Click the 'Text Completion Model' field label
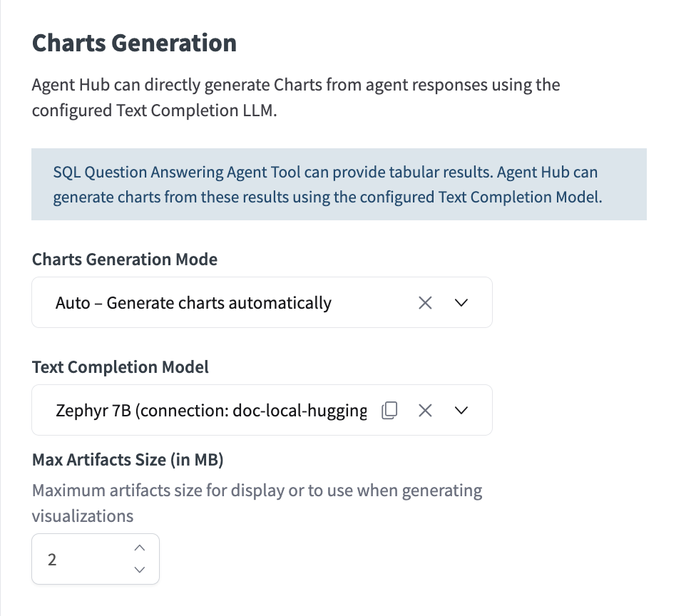The image size is (696, 616). point(121,367)
